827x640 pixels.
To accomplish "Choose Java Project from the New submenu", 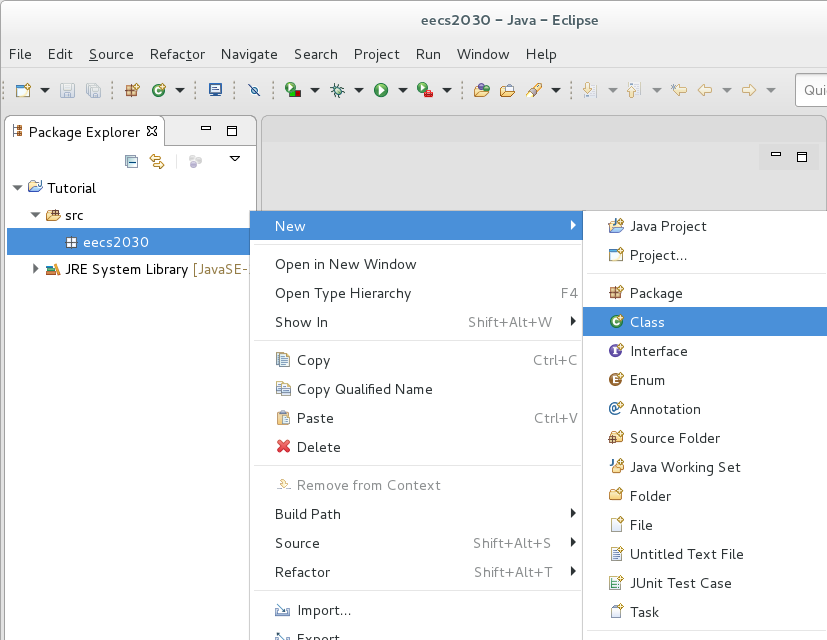I will point(705,226).
